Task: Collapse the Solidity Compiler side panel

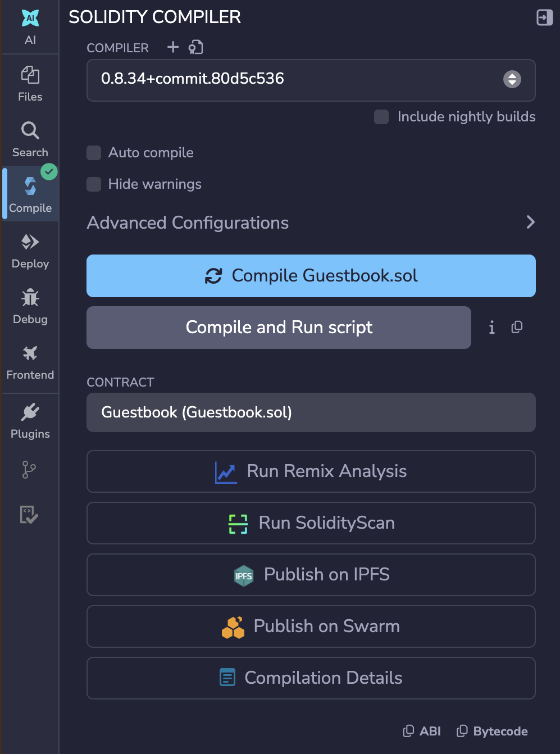Action: tap(545, 17)
